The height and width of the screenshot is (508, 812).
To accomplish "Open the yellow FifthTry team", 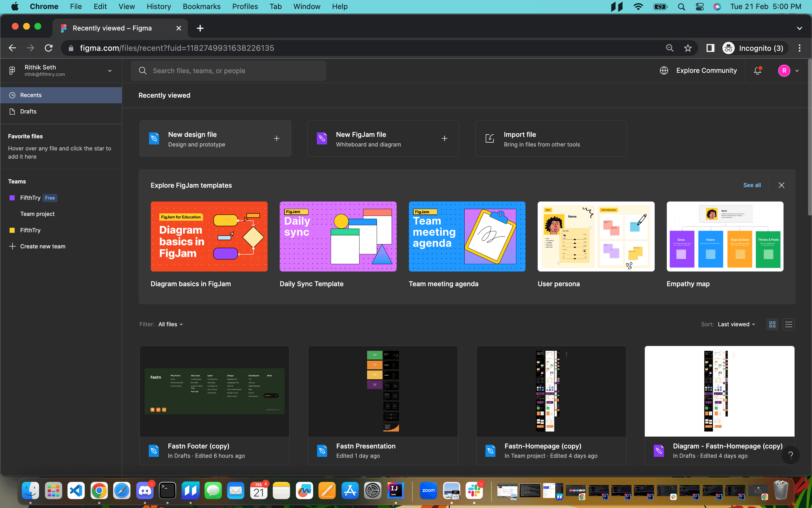I will tap(30, 230).
